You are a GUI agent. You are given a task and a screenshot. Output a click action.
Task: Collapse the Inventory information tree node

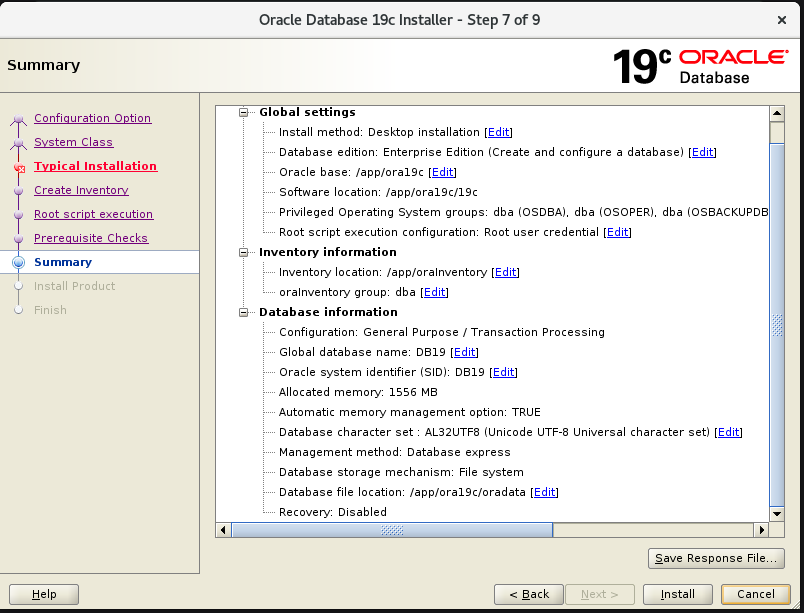[244, 252]
